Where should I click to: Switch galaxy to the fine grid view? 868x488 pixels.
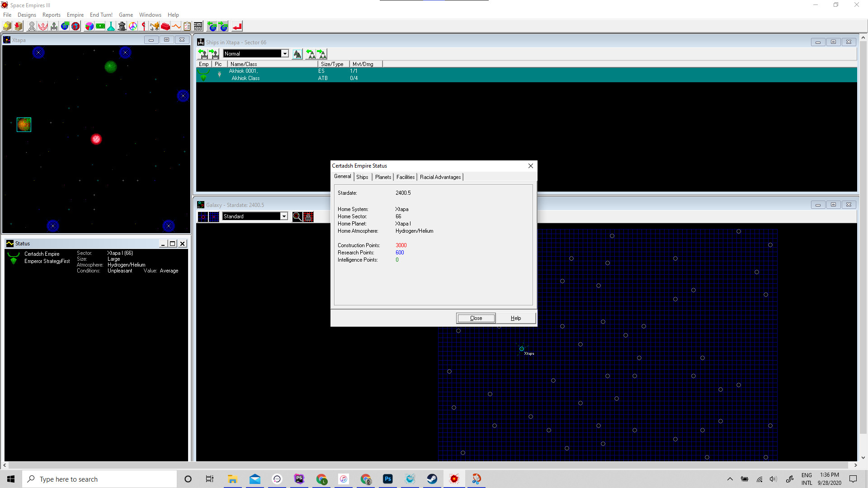[x=213, y=217]
